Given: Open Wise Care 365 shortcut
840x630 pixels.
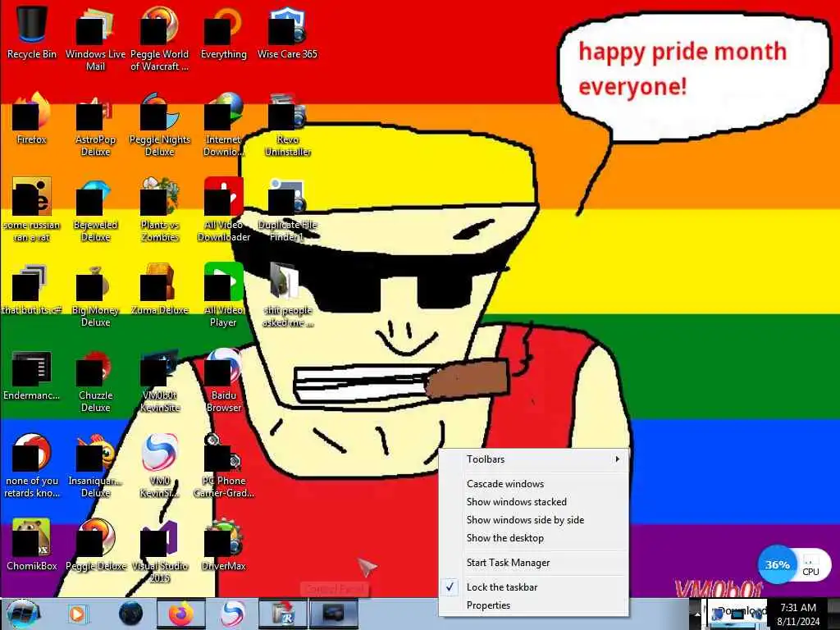Looking at the screenshot, I should 287,33.
